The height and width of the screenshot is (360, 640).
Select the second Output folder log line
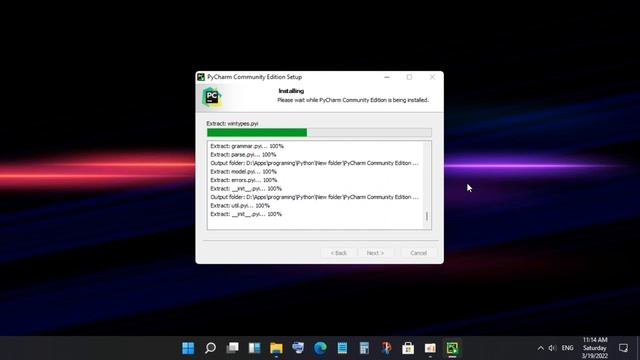pyautogui.click(x=314, y=197)
